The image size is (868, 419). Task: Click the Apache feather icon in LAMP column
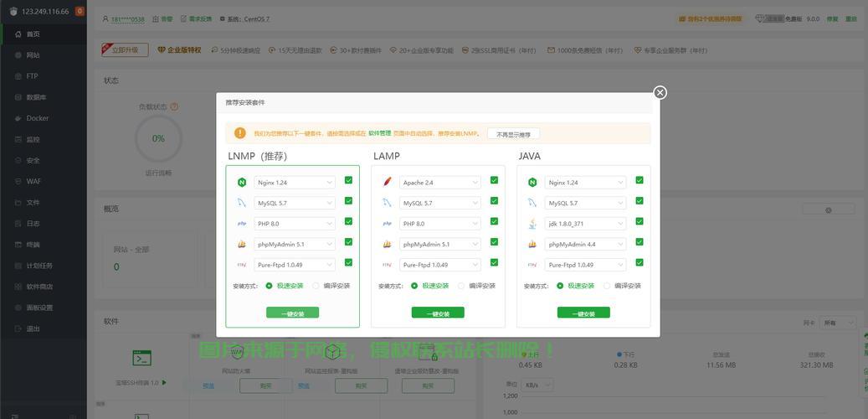click(387, 183)
